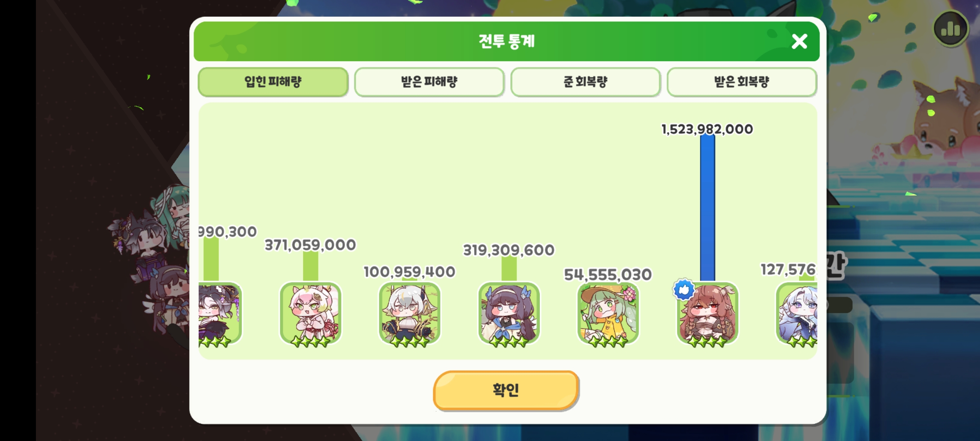Open the battle statistics bar-chart icon

coord(951,29)
